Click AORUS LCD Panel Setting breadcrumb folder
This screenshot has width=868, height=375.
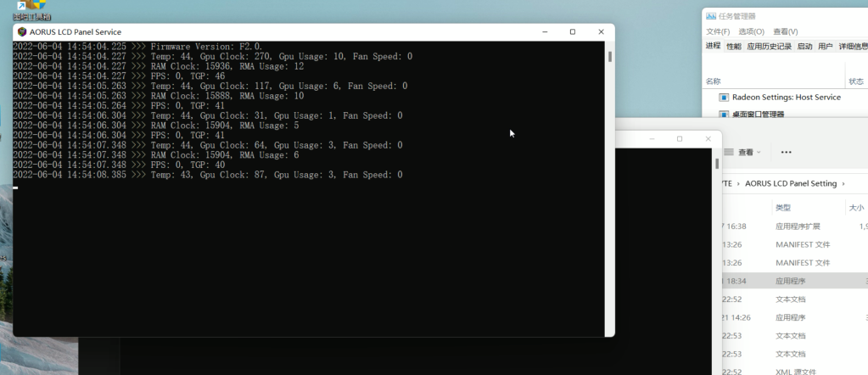coord(790,183)
